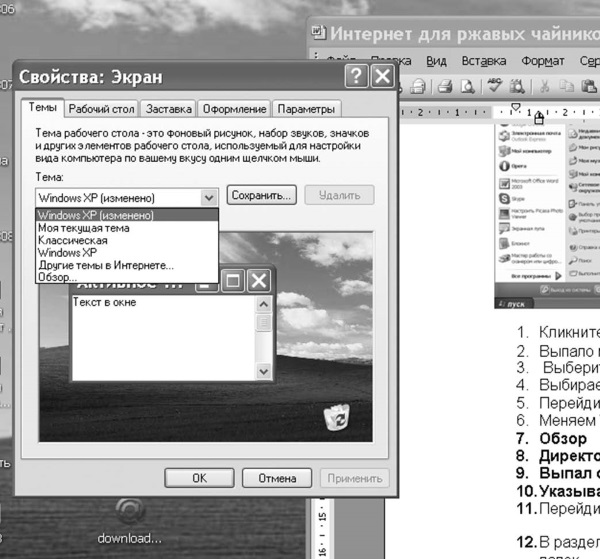Image resolution: width=600 pixels, height=559 pixels.
Task: Switch to the Темы tab
Action: coord(42,107)
